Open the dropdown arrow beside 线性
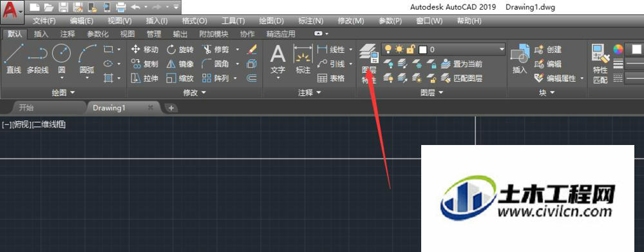The image size is (644, 252). (350, 50)
